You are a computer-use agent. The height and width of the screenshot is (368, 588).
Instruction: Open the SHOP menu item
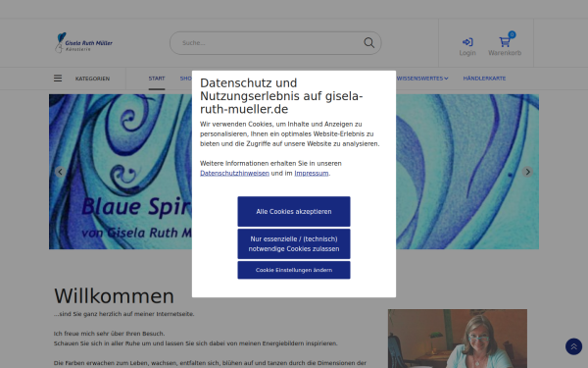[x=186, y=79]
